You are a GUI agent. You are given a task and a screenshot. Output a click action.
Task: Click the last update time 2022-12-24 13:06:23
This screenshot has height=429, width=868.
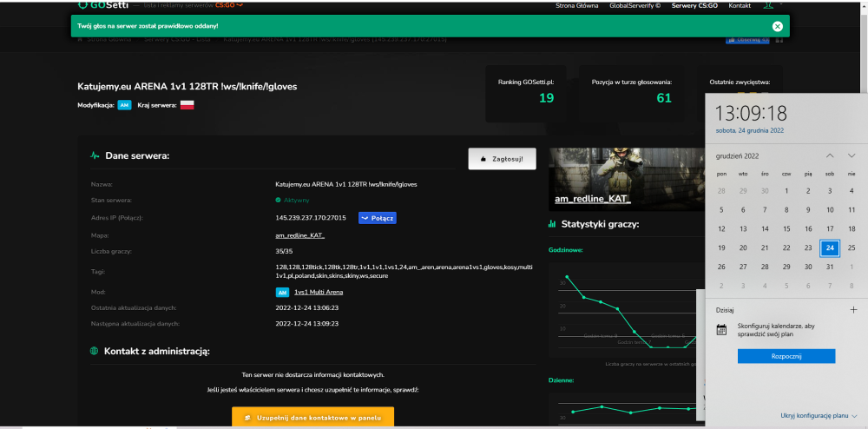(x=306, y=307)
